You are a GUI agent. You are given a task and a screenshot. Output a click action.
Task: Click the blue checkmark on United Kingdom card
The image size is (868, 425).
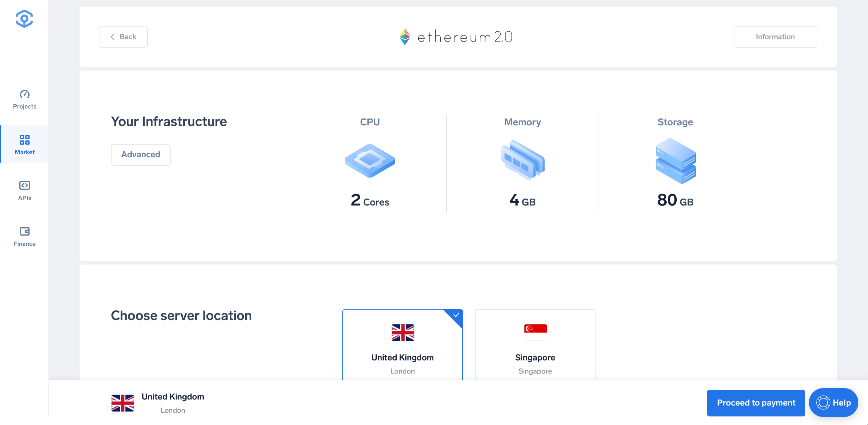click(456, 316)
